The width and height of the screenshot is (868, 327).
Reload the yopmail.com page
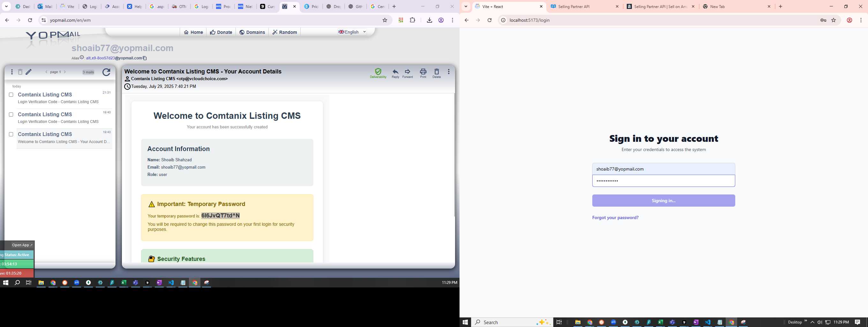[x=30, y=20]
